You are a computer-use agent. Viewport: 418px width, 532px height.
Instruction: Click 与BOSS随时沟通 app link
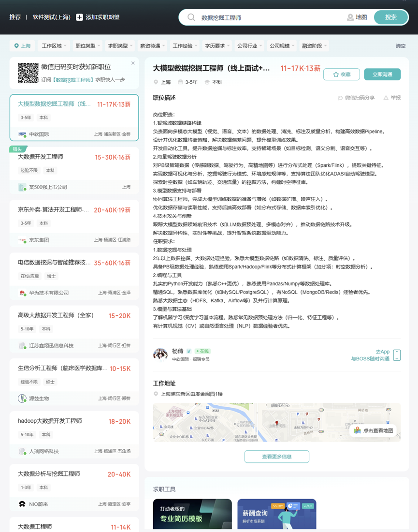370,359
